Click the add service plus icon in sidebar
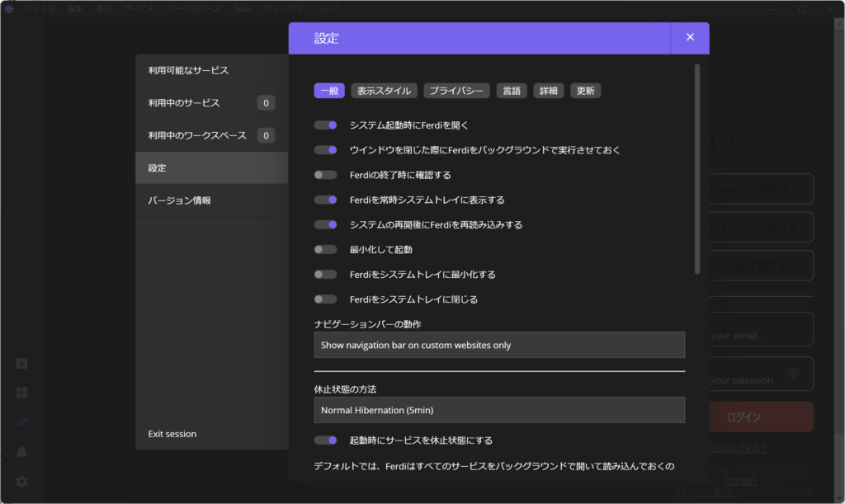 [x=21, y=364]
